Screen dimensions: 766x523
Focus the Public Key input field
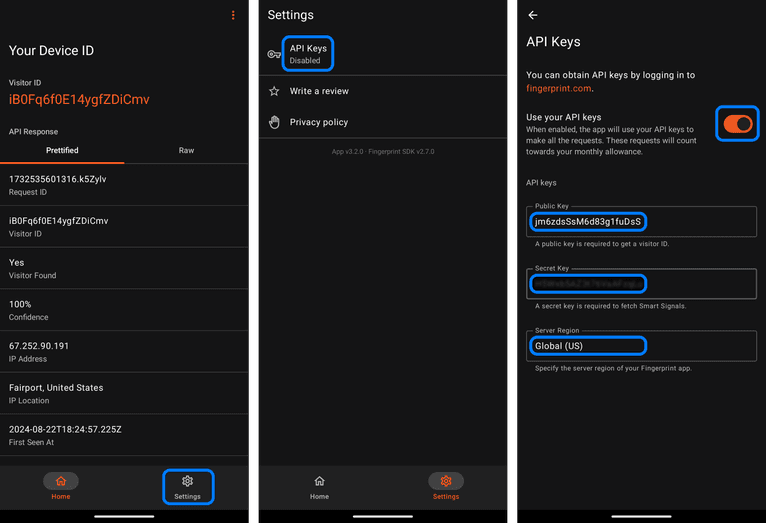pyautogui.click(x=641, y=221)
